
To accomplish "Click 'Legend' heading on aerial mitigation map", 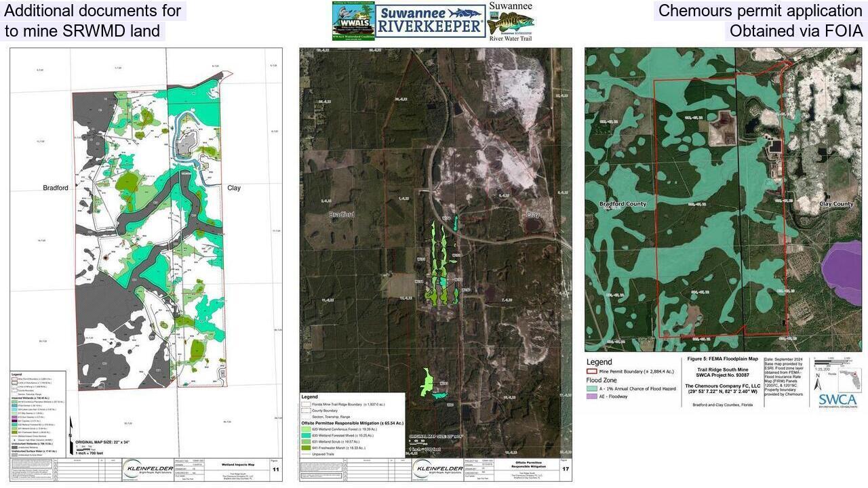I will click(310, 397).
